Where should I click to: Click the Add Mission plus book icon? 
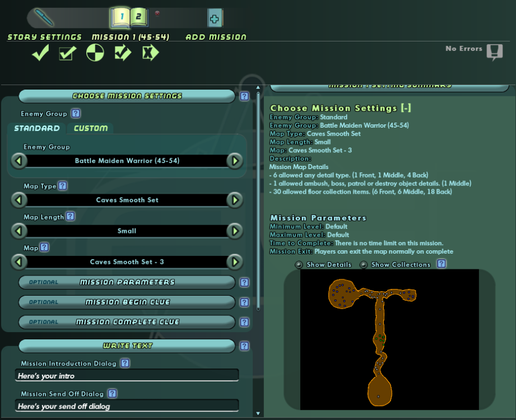pos(214,18)
